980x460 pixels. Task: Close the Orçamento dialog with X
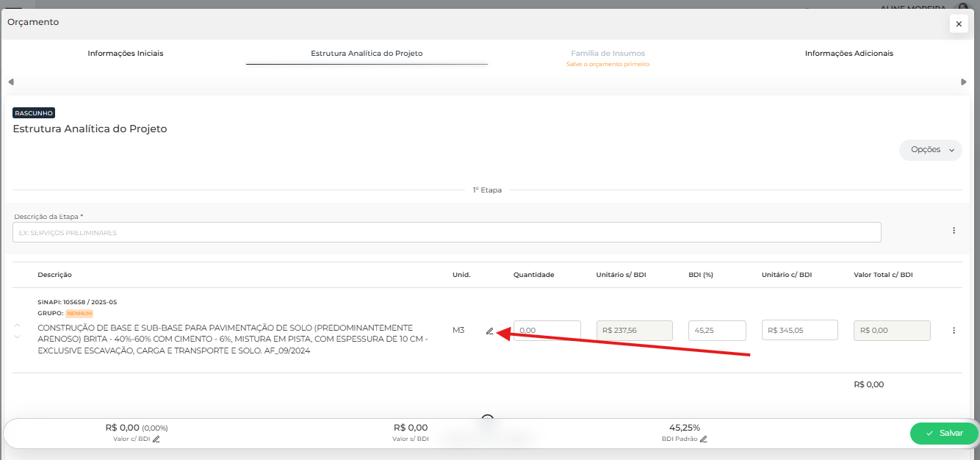pos(958,24)
